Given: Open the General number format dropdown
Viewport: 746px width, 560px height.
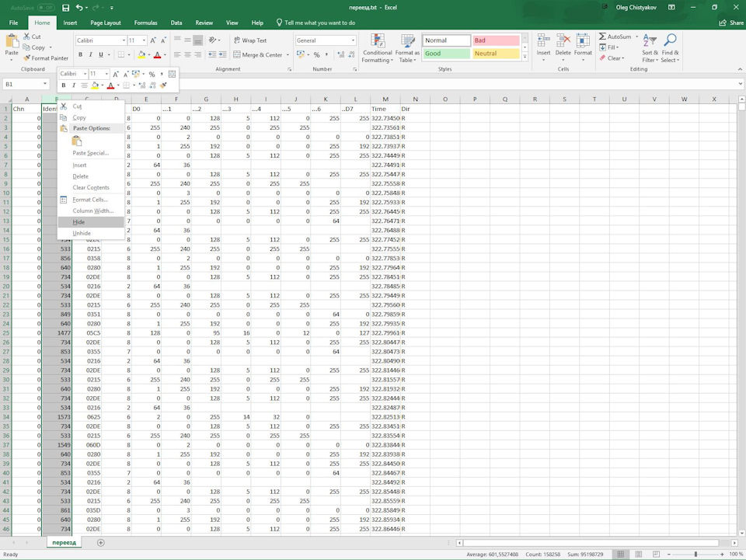Looking at the screenshot, I should (353, 40).
